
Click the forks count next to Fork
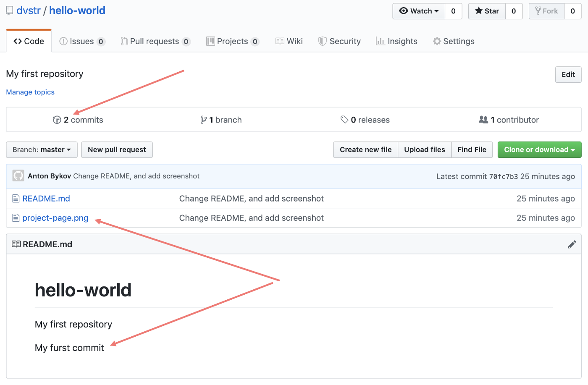pyautogui.click(x=573, y=11)
